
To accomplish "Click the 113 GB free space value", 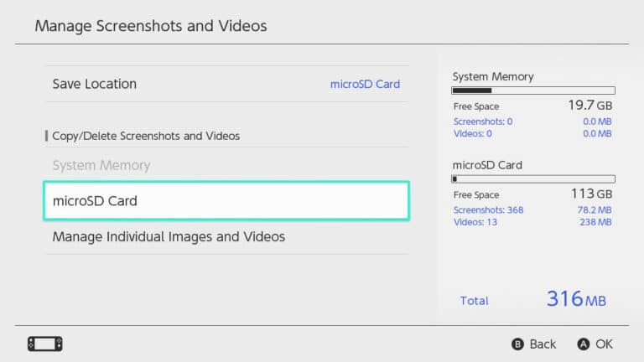I will click(591, 194).
